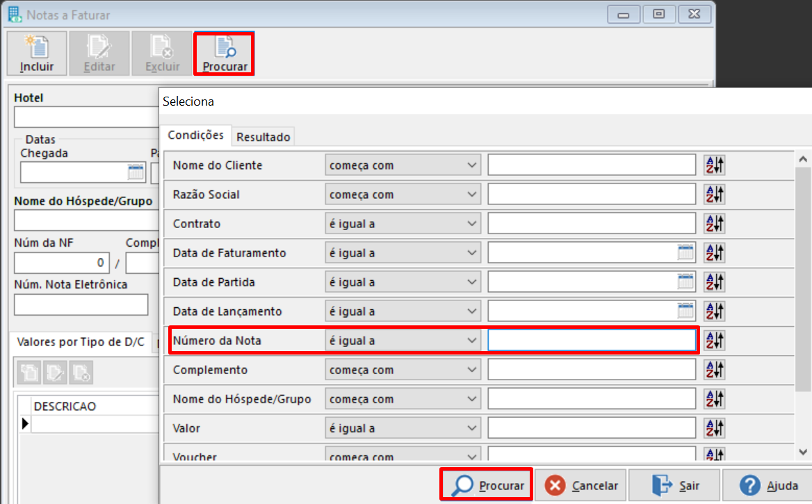Click sort icon for Nome do Hóspede/Grupo row

714,399
